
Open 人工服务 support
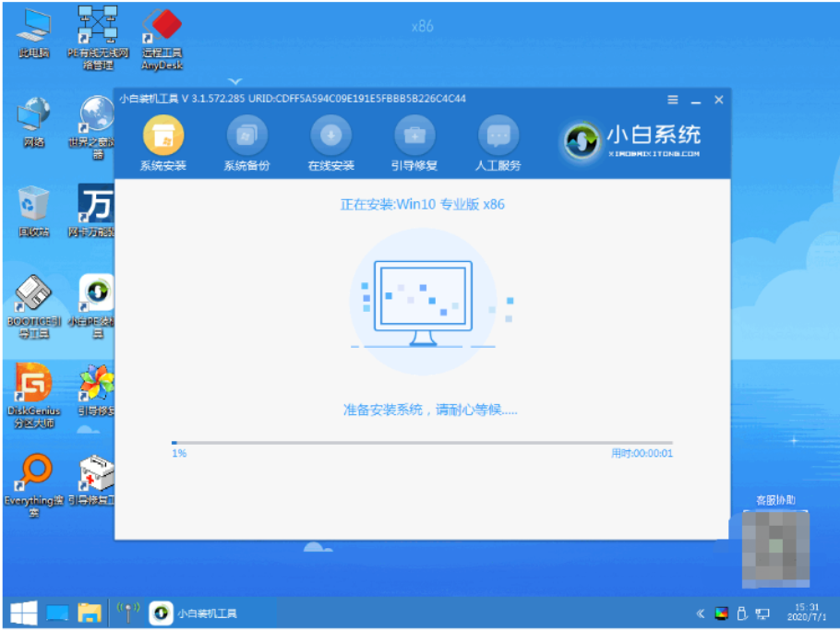click(x=498, y=143)
